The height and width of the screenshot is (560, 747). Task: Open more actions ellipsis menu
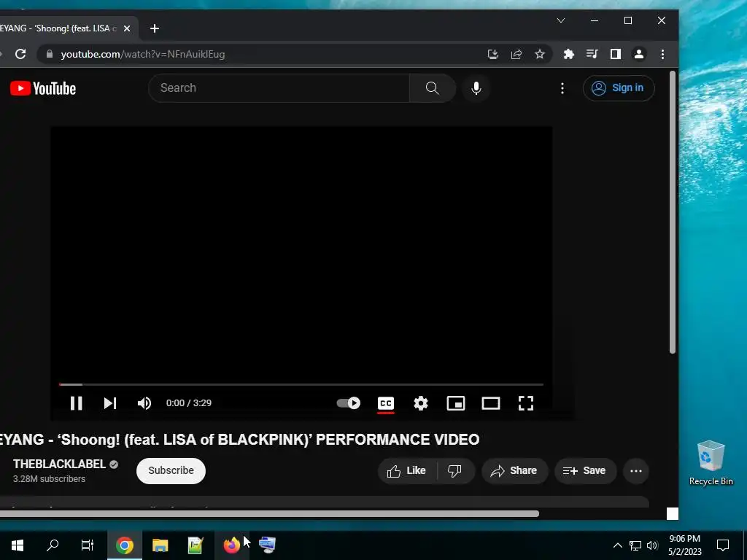pos(636,471)
